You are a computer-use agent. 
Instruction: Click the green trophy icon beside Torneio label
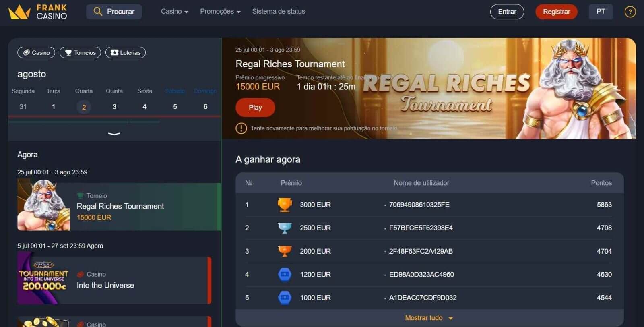click(x=80, y=196)
